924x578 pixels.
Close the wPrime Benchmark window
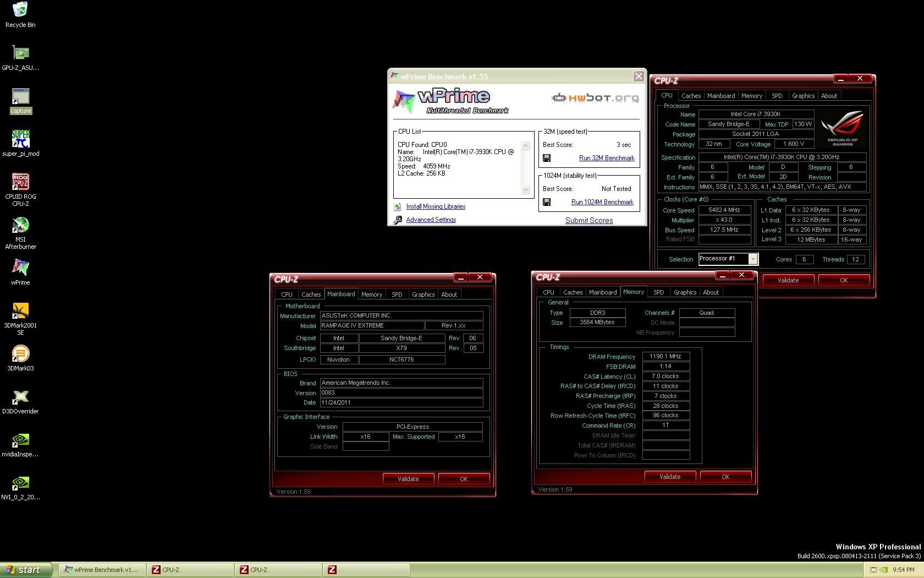click(638, 76)
